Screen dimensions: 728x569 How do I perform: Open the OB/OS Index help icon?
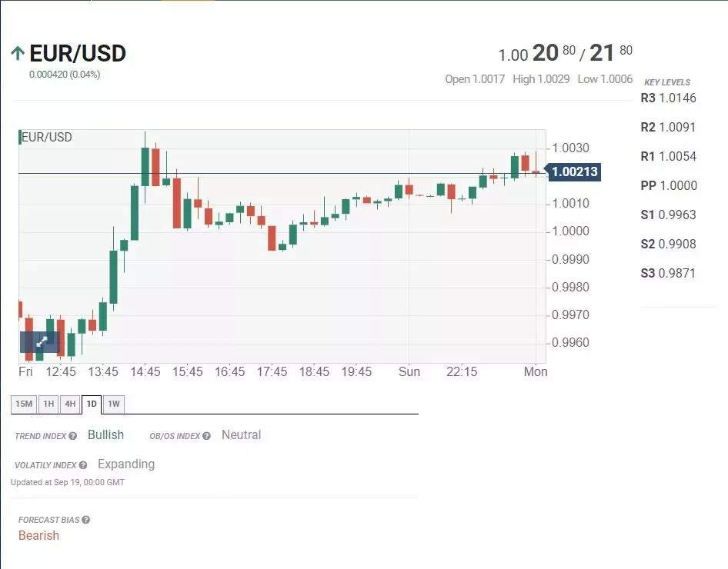(x=206, y=436)
